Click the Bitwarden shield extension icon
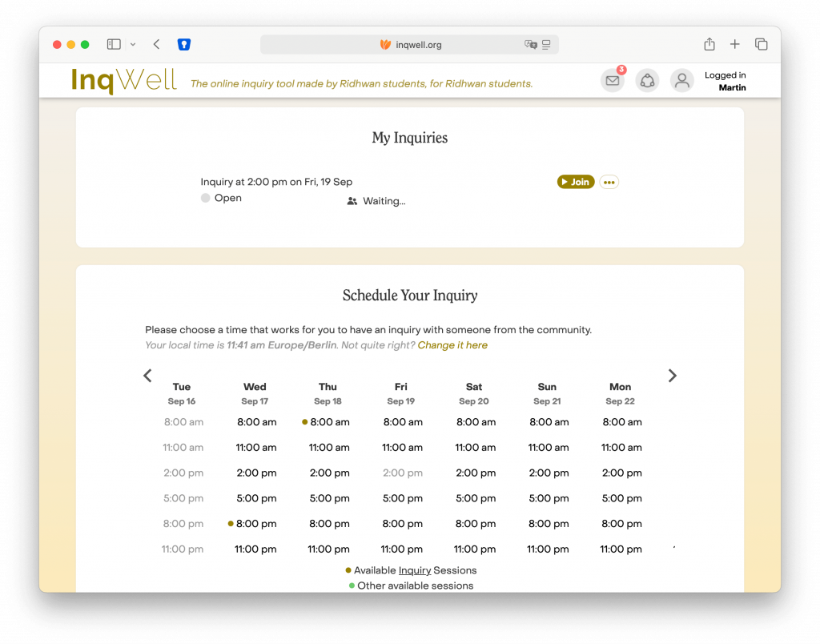The width and height of the screenshot is (820, 644). 184,45
